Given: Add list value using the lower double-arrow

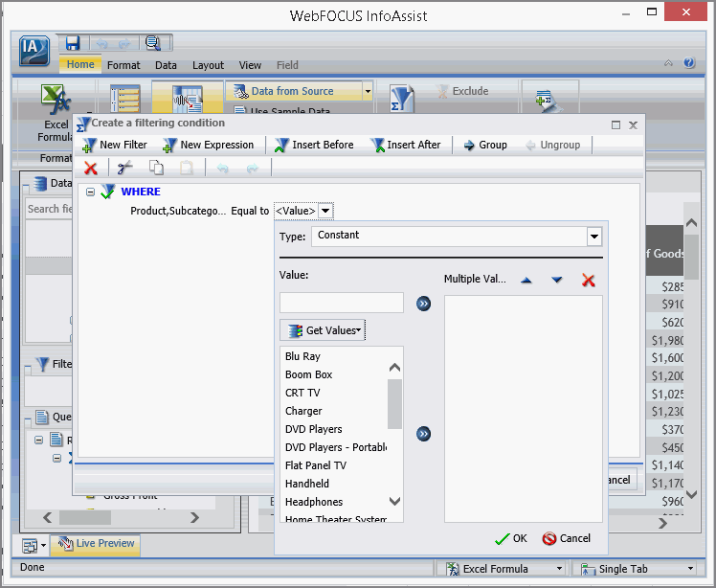Looking at the screenshot, I should click(x=423, y=434).
